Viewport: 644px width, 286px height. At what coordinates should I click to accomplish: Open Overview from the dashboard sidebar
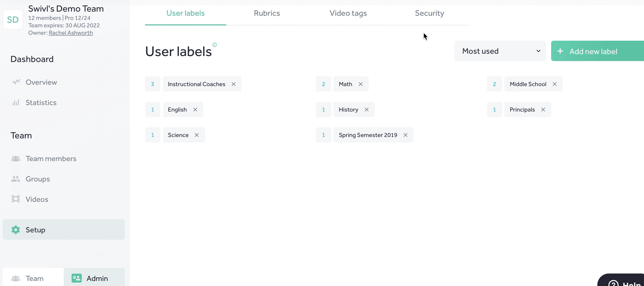[41, 82]
